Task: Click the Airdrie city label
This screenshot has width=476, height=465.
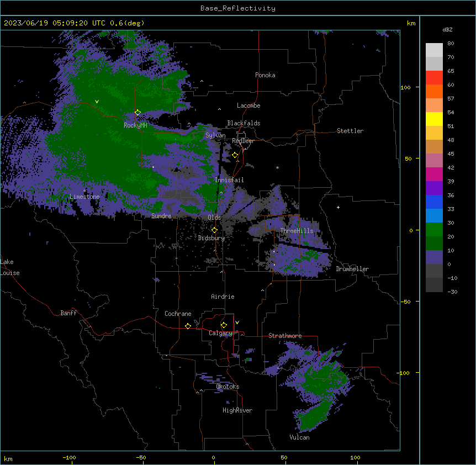Action: (x=223, y=297)
